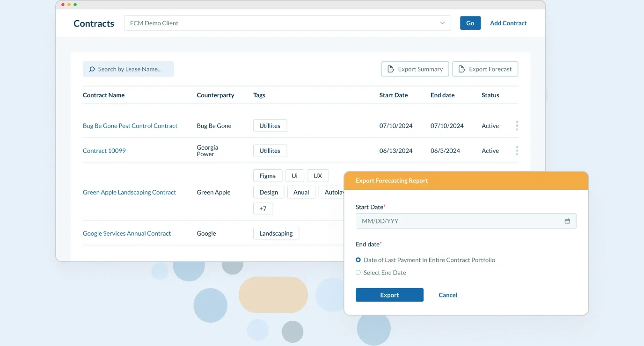Click the 06/13/2024 start date cell

point(396,151)
